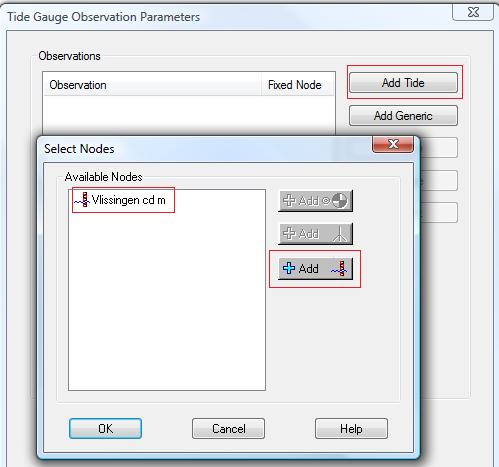Close the Tide Gauge Observation Parameters window
Screen dimensions: 499x467
[x=473, y=12]
